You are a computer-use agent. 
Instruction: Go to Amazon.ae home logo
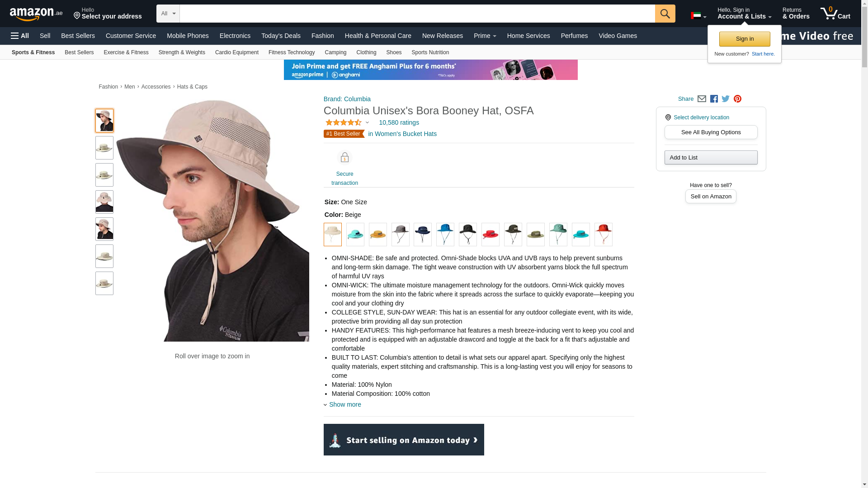(36, 14)
